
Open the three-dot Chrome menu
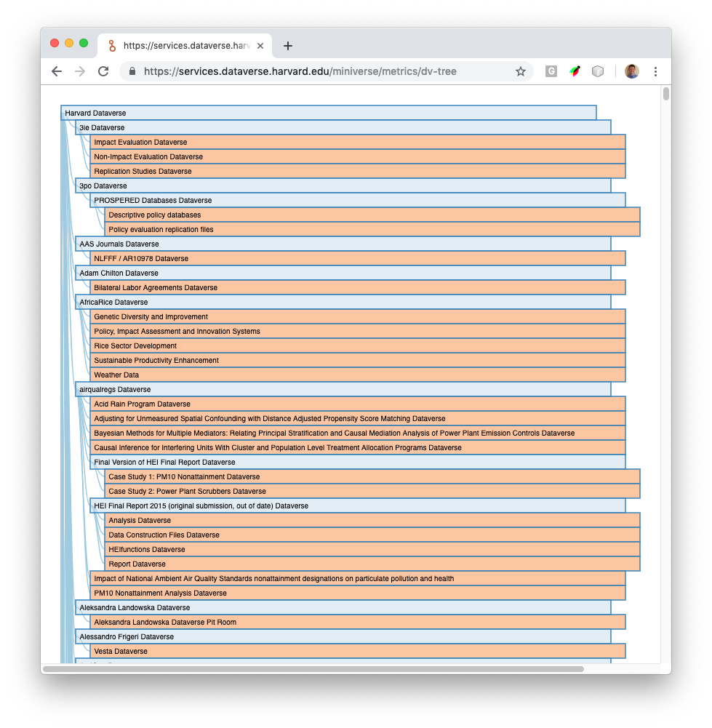click(x=656, y=71)
